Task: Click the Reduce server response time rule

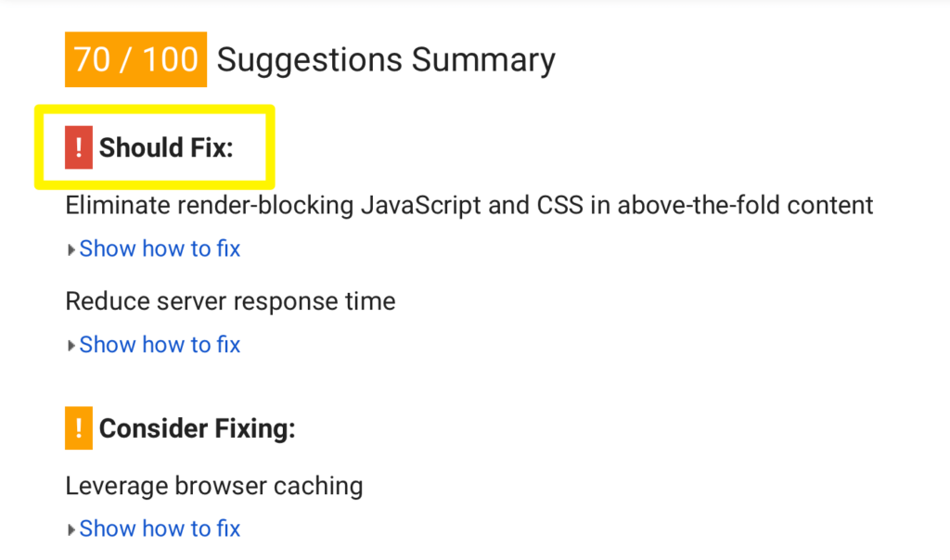Action: point(230,301)
